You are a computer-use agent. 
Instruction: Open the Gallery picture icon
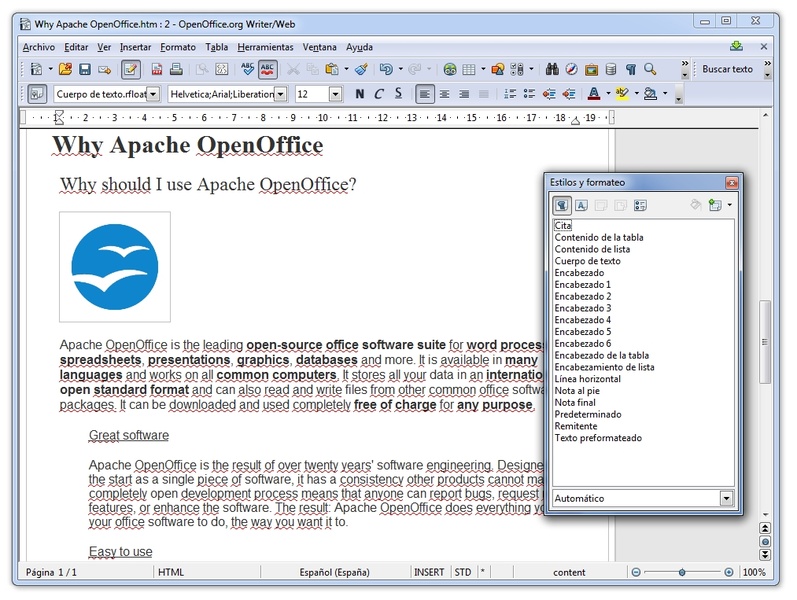click(591, 69)
